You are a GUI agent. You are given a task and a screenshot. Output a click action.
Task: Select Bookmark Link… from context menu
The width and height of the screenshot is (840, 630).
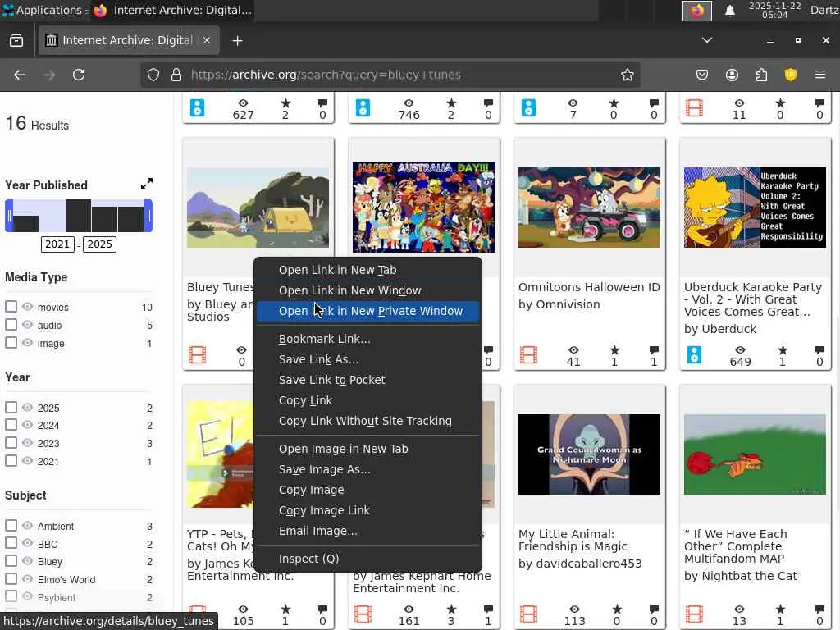pyautogui.click(x=367, y=339)
